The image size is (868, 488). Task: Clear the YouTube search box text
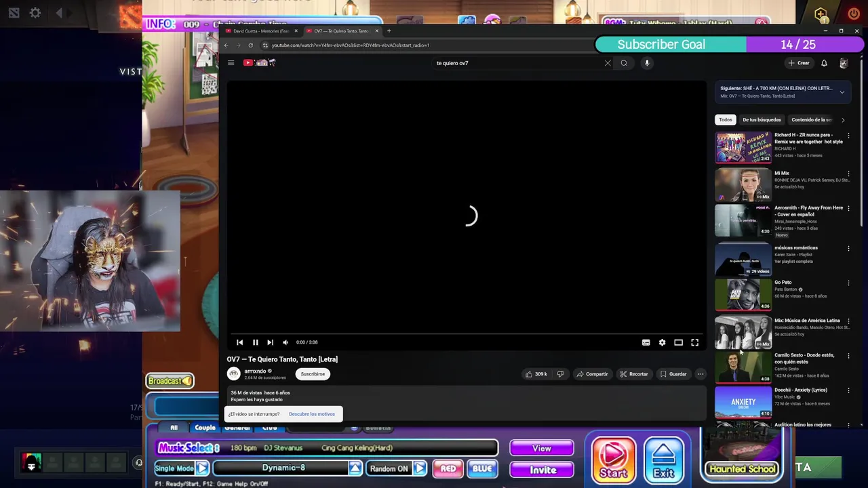click(x=608, y=63)
